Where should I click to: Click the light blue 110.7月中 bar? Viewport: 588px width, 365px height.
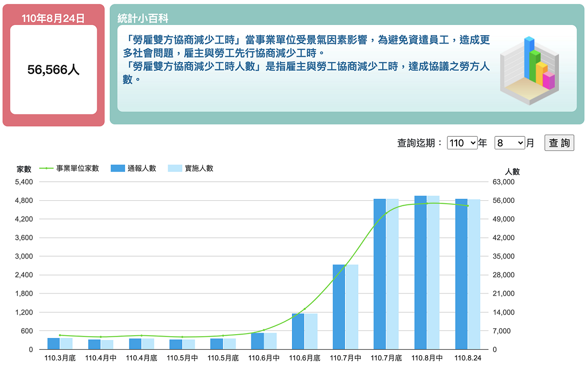point(352,307)
